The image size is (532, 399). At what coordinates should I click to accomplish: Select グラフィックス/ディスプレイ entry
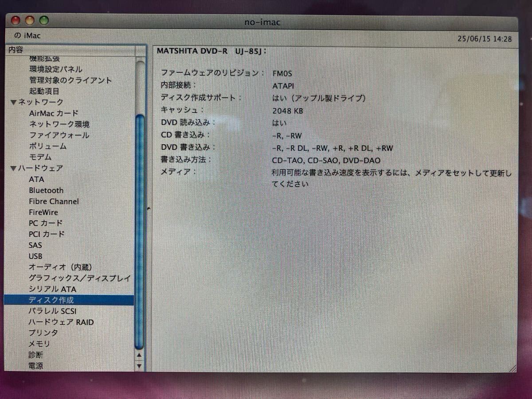(80, 278)
